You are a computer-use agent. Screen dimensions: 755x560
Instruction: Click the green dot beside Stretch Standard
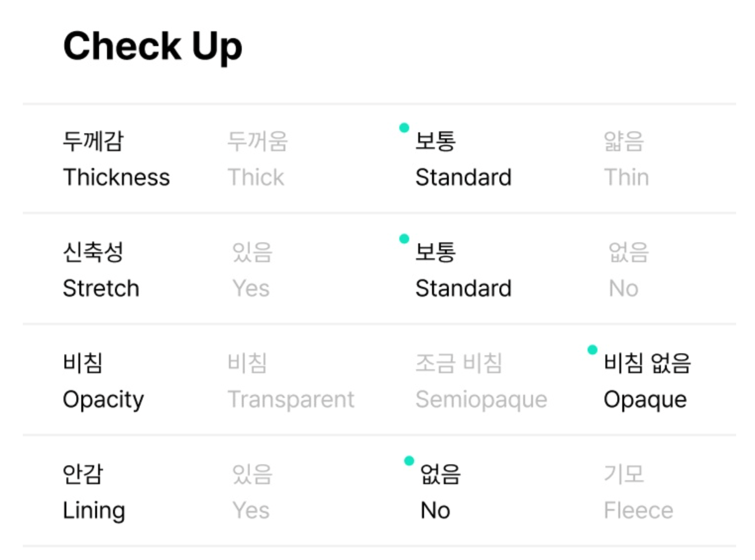point(404,239)
